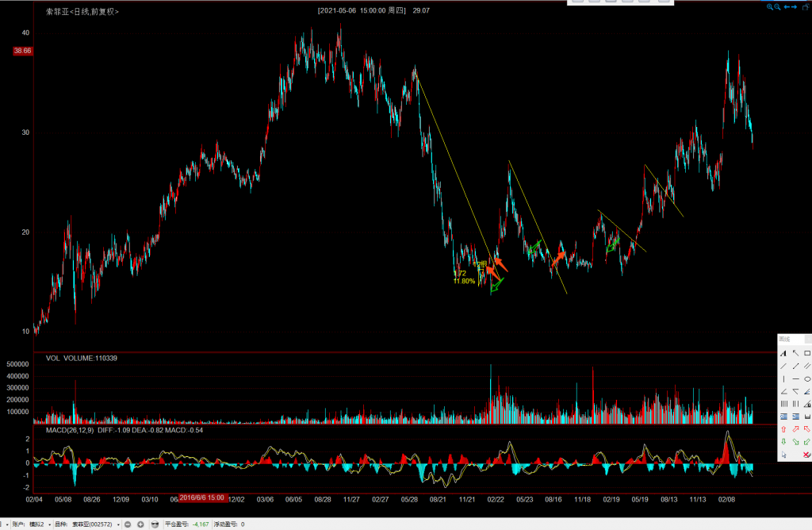Zoom out the chart with magnifier minus
Screen dimensions: 812x530
(x=777, y=6)
